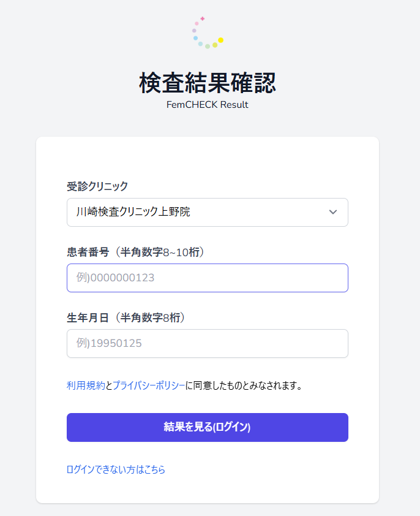The image size is (420, 516).
Task: Click the 結果を見る(ログイン) button
Action: 207,427
